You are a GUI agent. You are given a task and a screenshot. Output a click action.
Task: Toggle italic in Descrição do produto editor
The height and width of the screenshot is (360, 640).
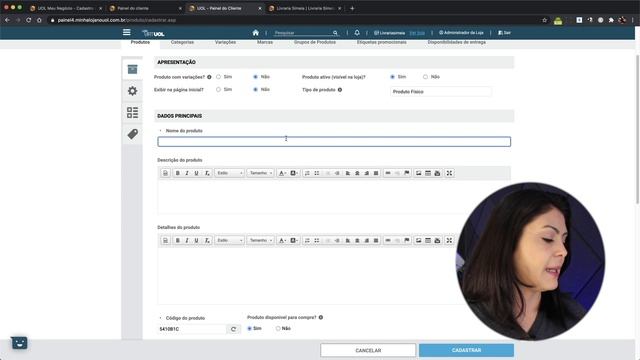coord(187,173)
